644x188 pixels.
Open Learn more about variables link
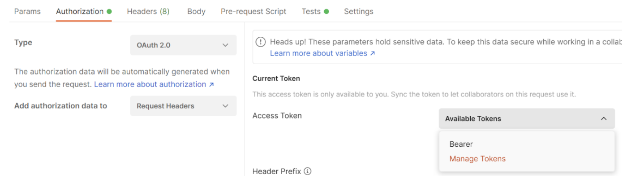pos(318,53)
